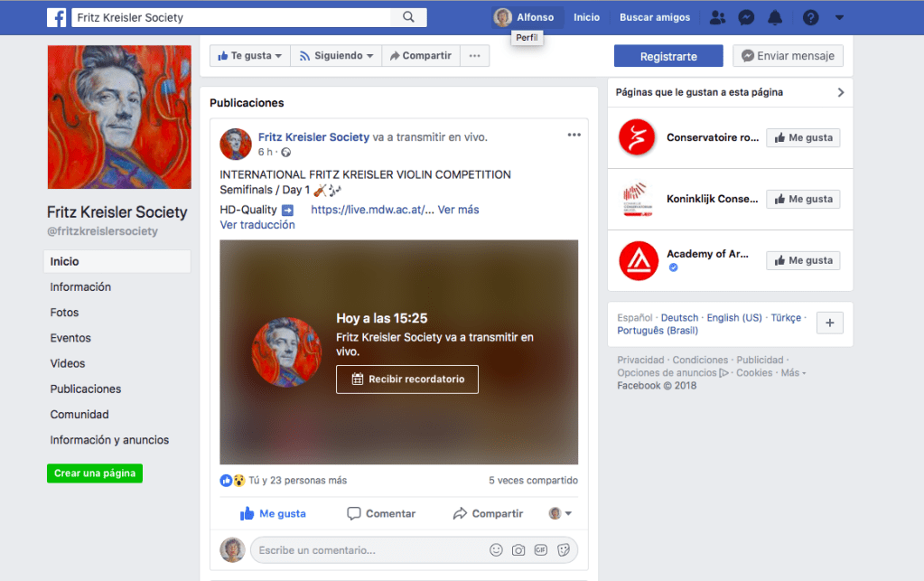Screen dimensions: 924x581
Task: Add a GIF to the comment
Action: point(541,549)
